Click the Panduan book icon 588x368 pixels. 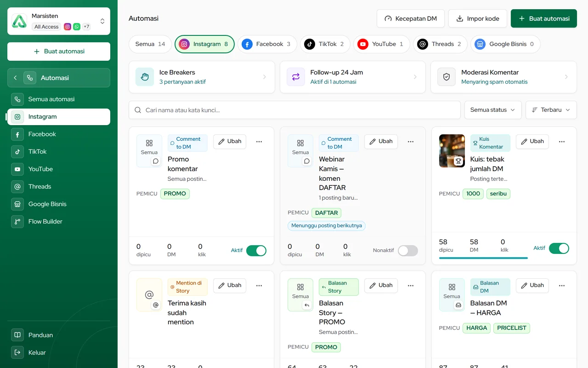coord(17,335)
